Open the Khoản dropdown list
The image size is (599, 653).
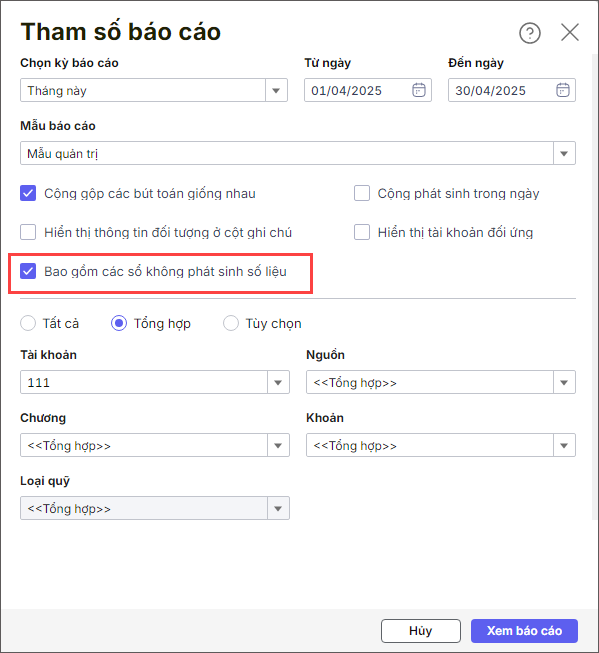(x=564, y=445)
